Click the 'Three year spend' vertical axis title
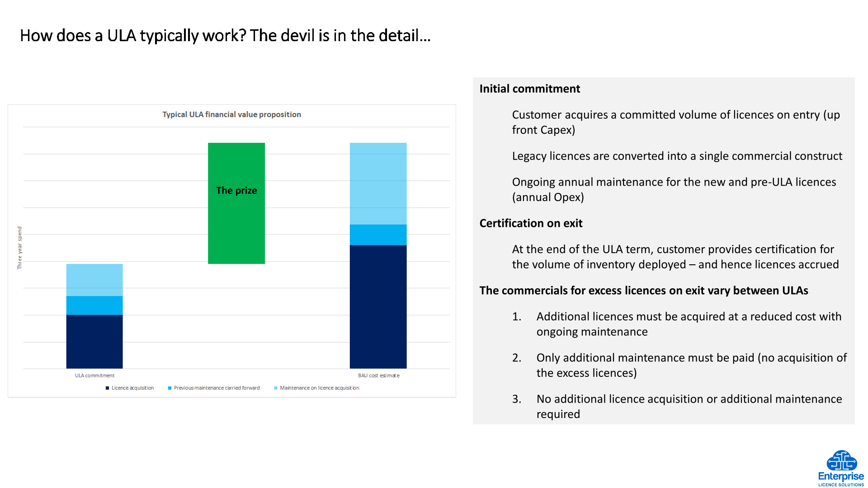868x488 pixels. tap(19, 248)
